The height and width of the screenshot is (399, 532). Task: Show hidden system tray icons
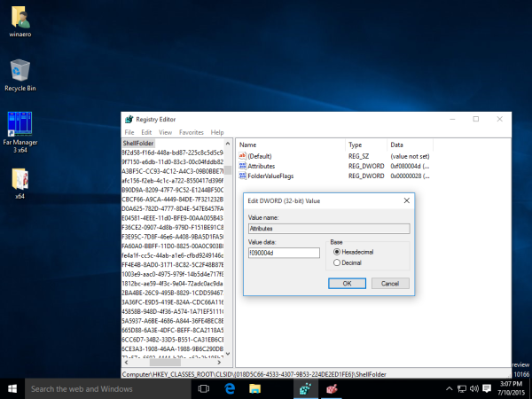click(449, 389)
